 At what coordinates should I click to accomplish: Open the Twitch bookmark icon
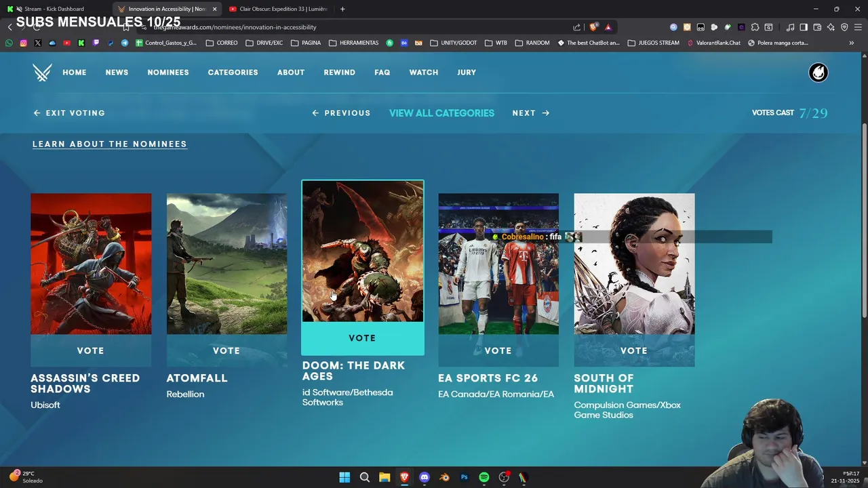tap(96, 43)
